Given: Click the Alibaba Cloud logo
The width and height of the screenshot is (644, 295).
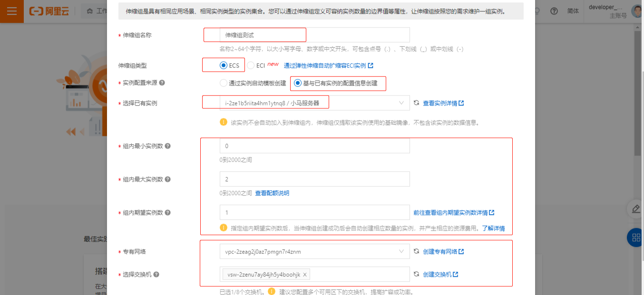Looking at the screenshot, I should (x=49, y=11).
